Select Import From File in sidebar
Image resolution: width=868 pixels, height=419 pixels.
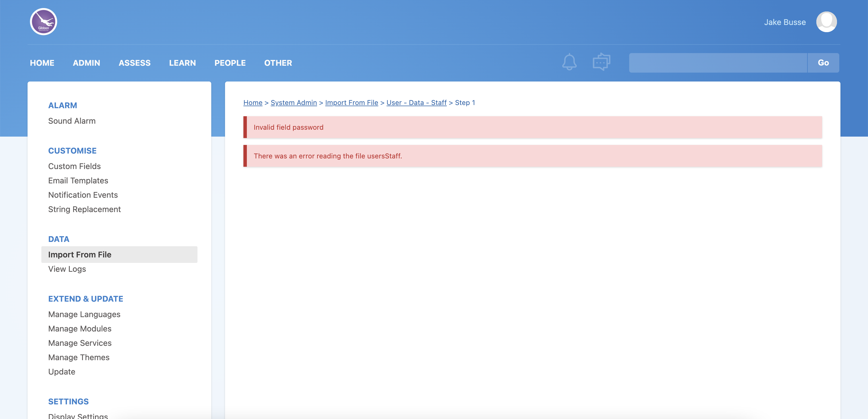[119, 255]
